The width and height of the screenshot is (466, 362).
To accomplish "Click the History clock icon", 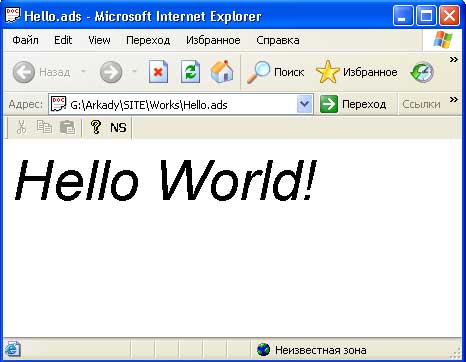I will pos(422,72).
